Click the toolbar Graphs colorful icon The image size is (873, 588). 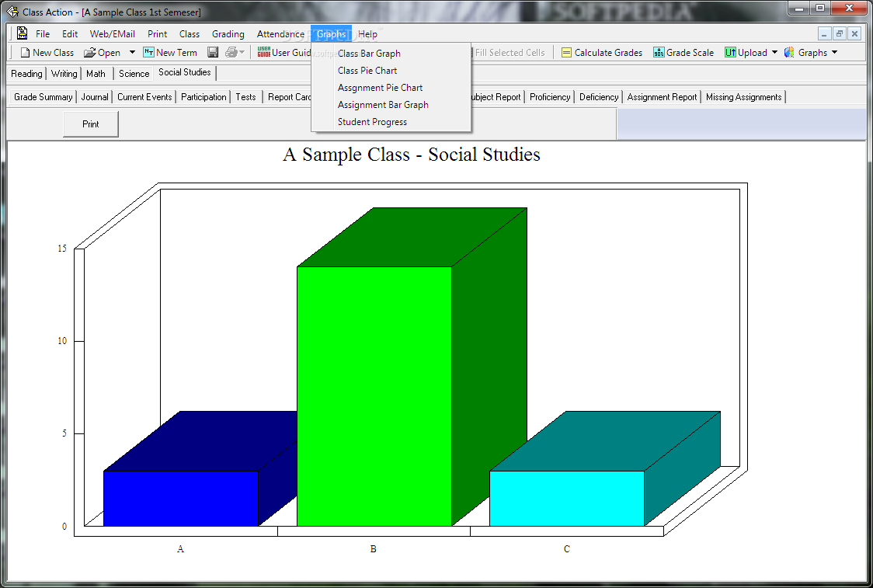[x=789, y=52]
